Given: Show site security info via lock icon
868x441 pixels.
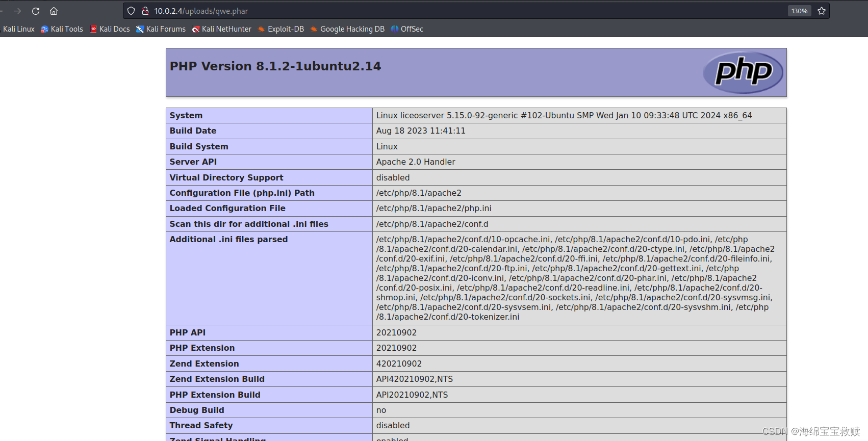Looking at the screenshot, I should tap(145, 11).
